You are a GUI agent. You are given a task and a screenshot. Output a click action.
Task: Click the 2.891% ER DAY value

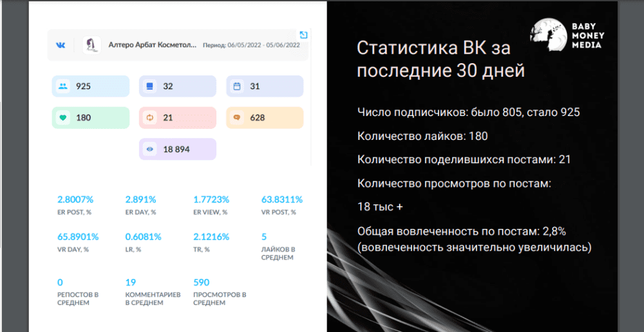[140, 200]
